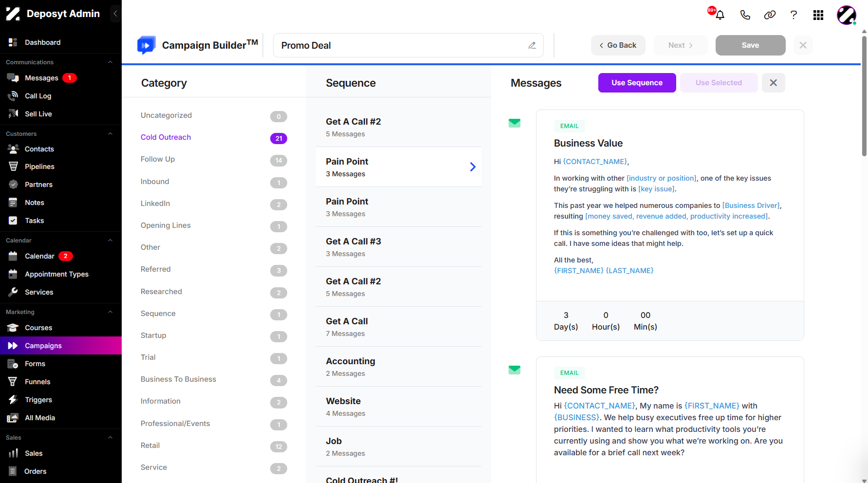Click the Save button
Image resolution: width=868 pixels, height=483 pixels.
pos(750,45)
